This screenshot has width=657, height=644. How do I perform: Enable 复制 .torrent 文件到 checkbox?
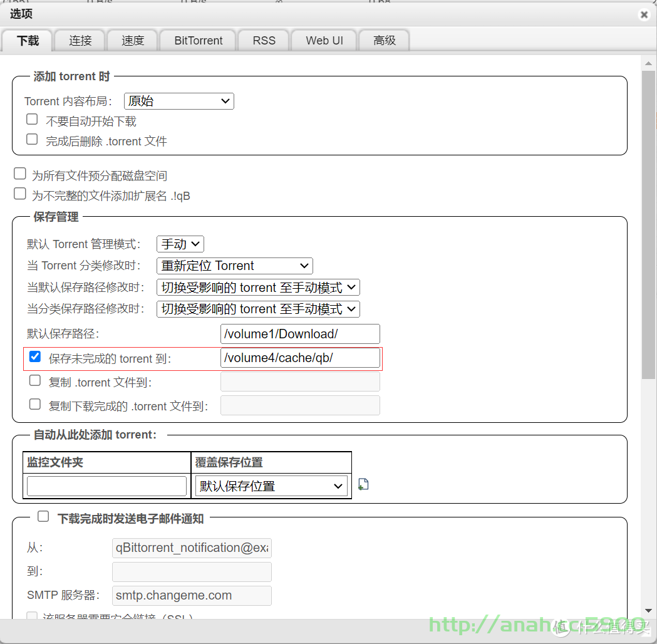click(35, 380)
